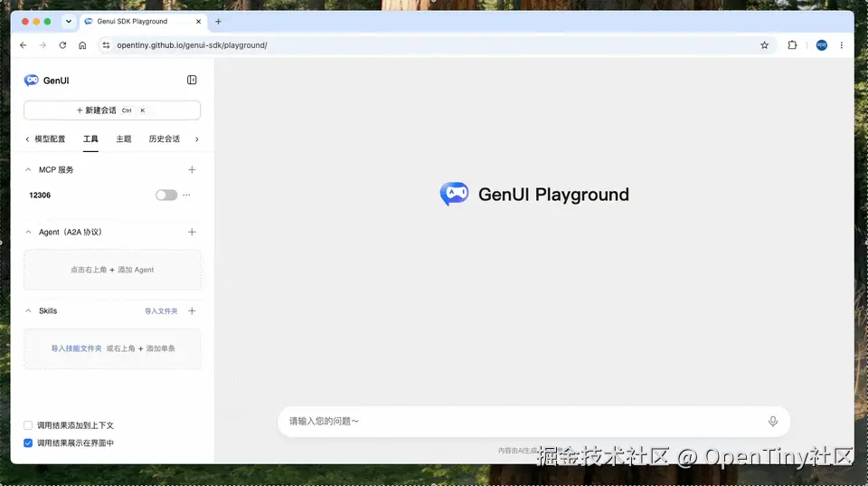Collapse the MCP 服务 section

coord(28,169)
